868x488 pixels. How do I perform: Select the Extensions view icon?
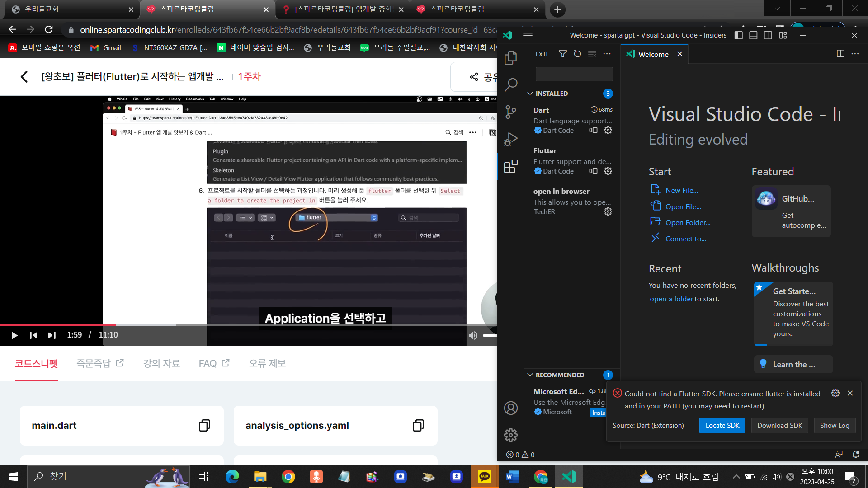[x=511, y=166]
